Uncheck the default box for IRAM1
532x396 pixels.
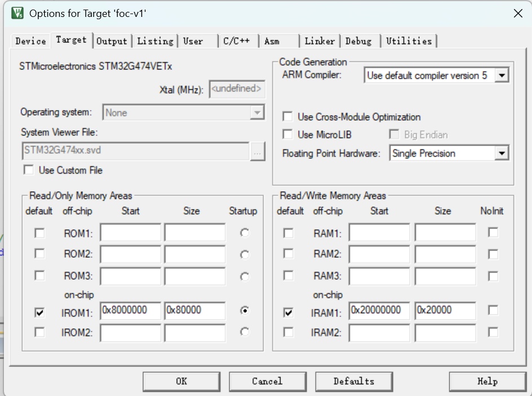coord(288,312)
